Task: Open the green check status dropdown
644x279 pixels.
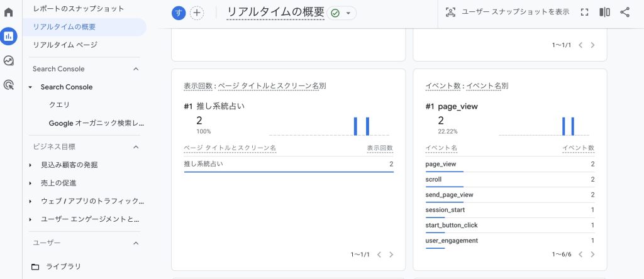Action: [x=341, y=13]
